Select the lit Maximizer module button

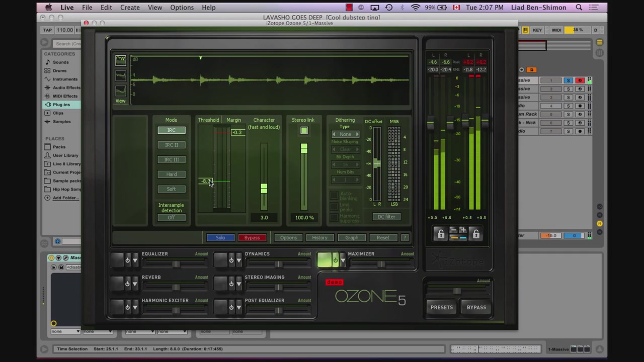tap(325, 260)
